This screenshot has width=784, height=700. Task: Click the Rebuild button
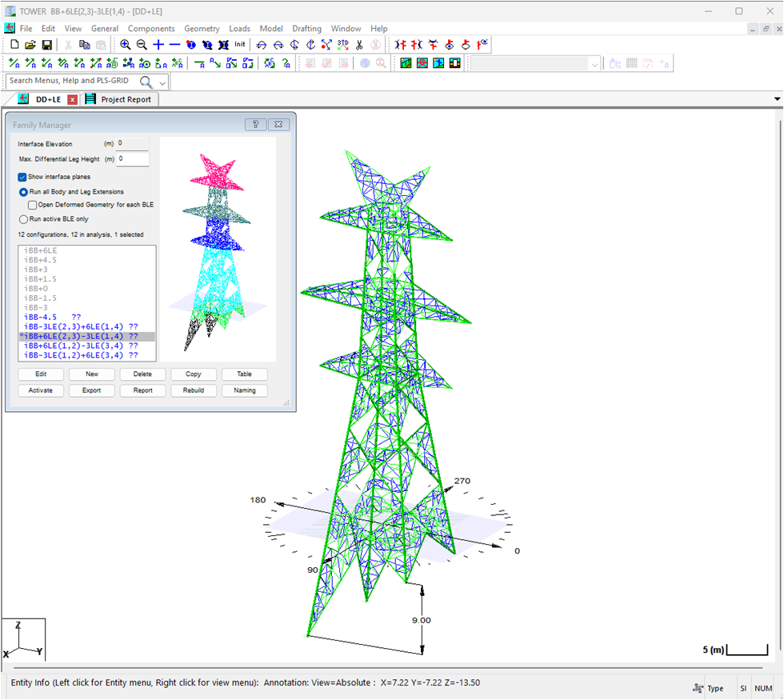point(194,390)
